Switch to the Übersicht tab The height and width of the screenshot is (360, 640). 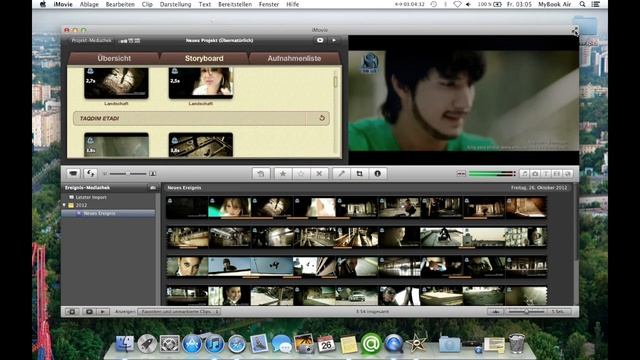point(114,58)
